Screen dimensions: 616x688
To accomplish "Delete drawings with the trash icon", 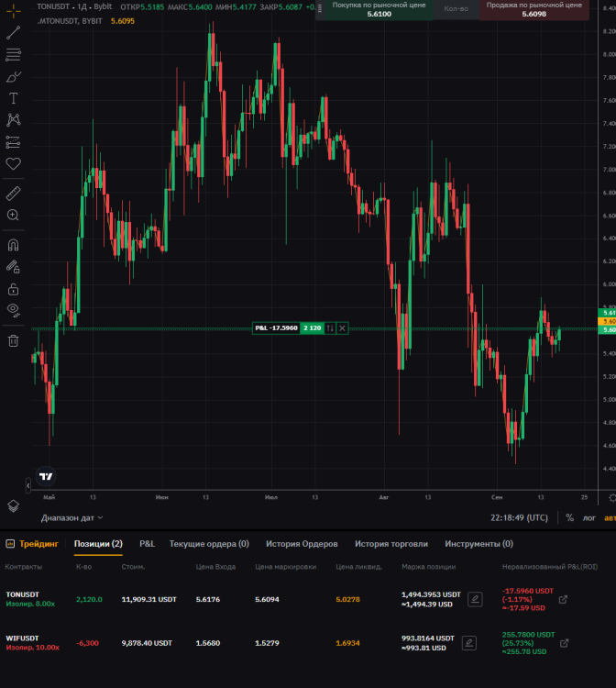I will pos(13,341).
